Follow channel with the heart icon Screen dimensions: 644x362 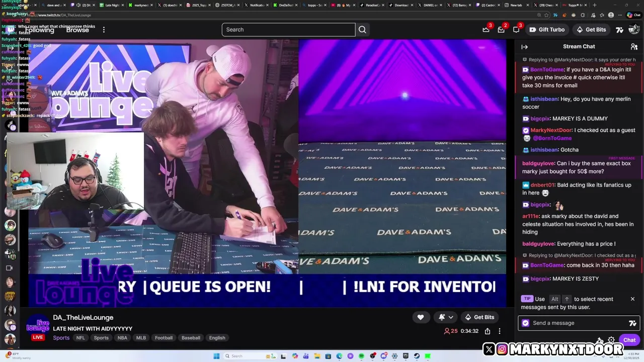[421, 317]
